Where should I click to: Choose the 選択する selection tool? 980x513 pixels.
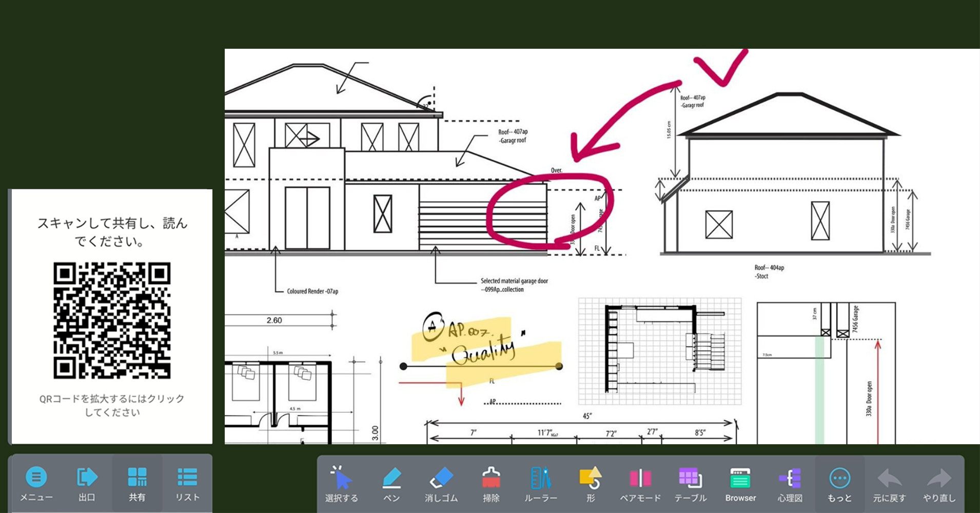pos(341,484)
